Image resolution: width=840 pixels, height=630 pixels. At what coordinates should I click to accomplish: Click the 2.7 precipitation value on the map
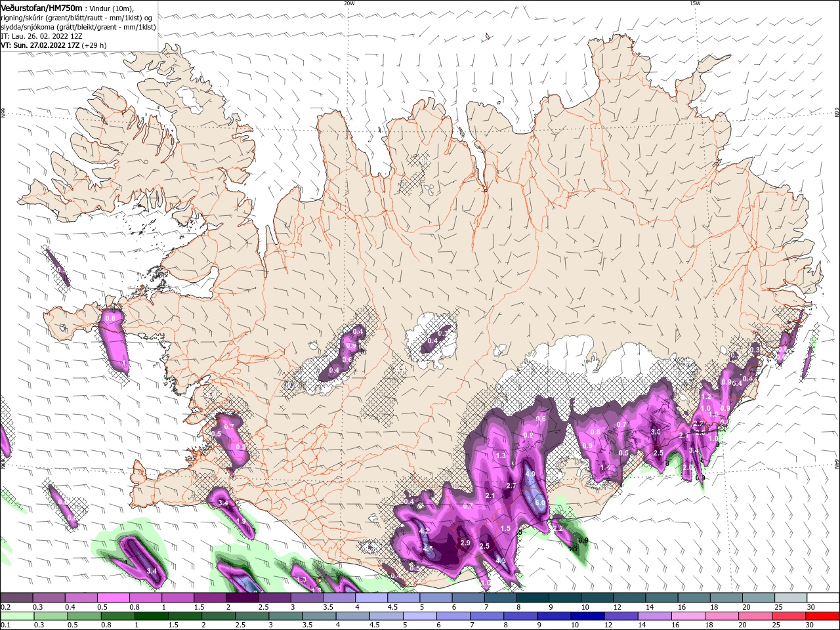tap(512, 486)
